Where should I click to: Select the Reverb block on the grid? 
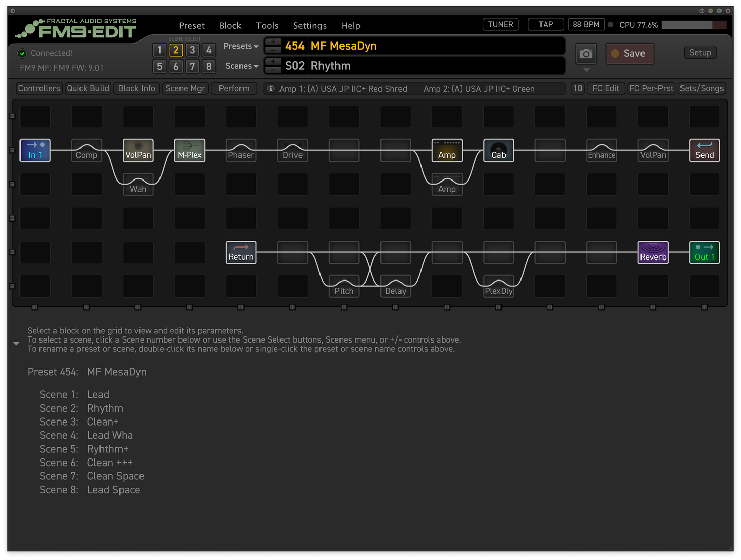pyautogui.click(x=653, y=252)
